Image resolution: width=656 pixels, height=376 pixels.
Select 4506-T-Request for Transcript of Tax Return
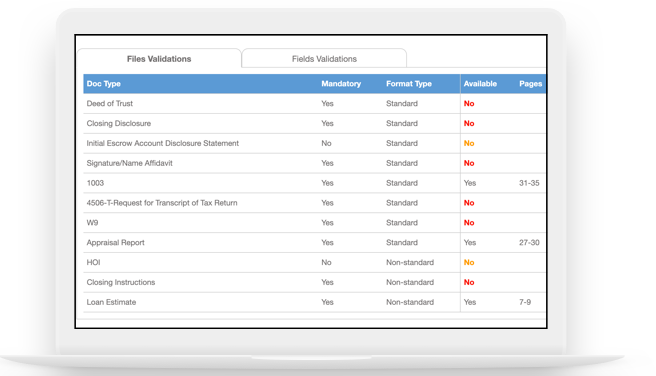[x=315, y=203]
